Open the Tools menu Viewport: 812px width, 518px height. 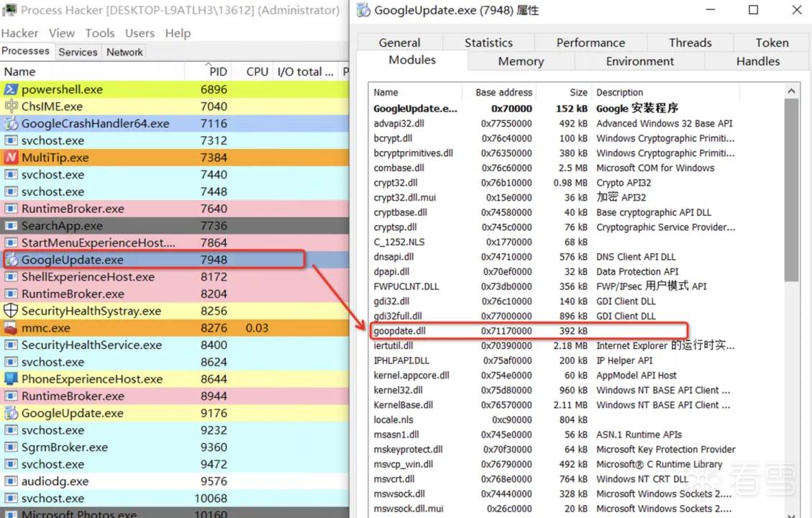pyautogui.click(x=100, y=33)
